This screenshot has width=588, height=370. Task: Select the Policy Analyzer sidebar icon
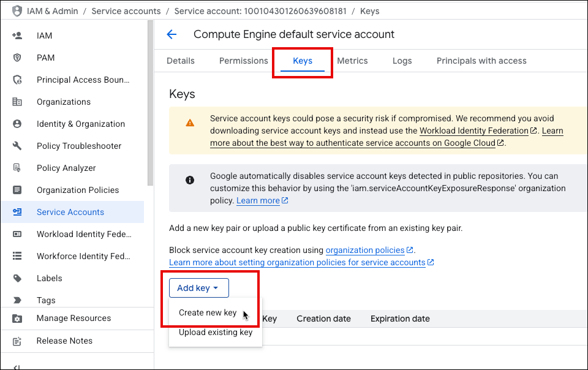17,168
